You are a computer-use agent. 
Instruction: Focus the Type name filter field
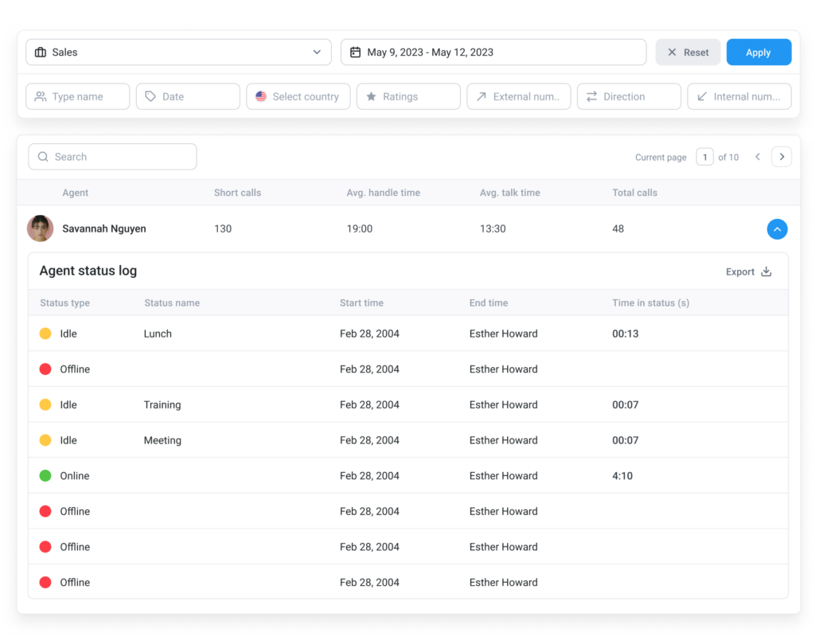(x=77, y=96)
